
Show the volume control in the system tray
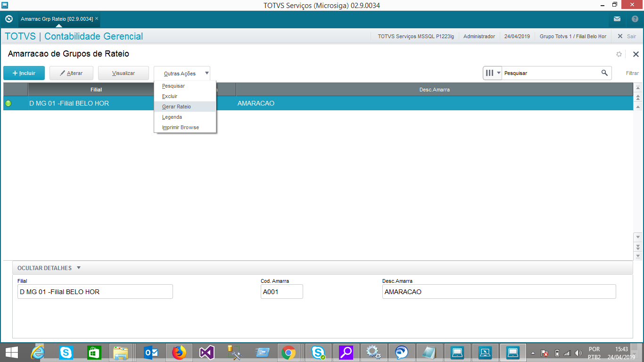pyautogui.click(x=578, y=353)
